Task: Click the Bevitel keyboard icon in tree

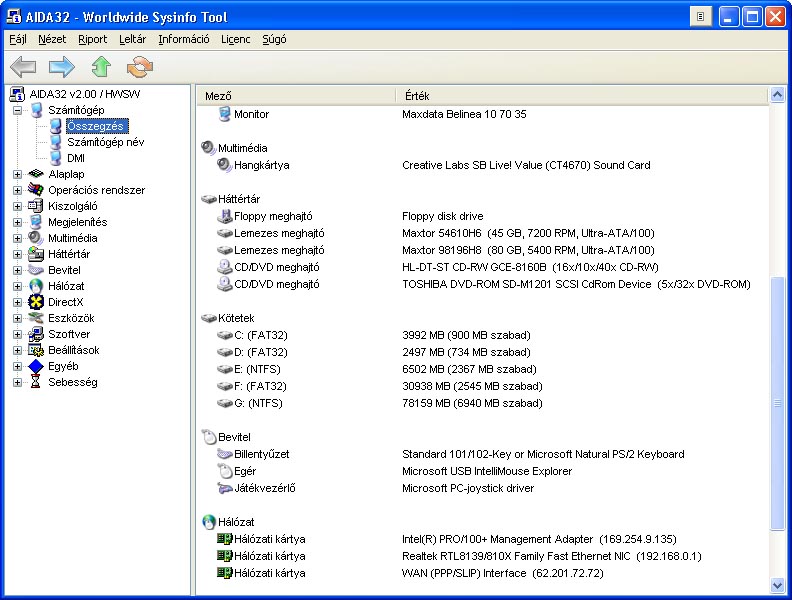Action: point(36,270)
